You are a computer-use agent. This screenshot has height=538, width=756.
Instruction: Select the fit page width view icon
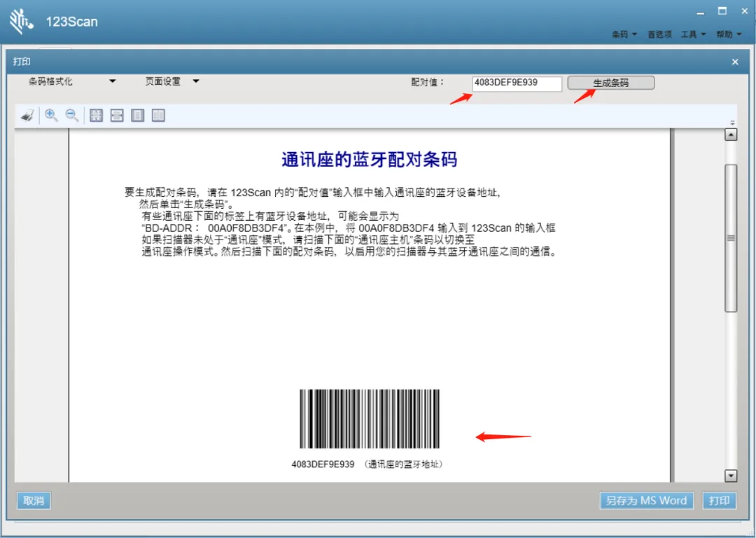pos(117,116)
